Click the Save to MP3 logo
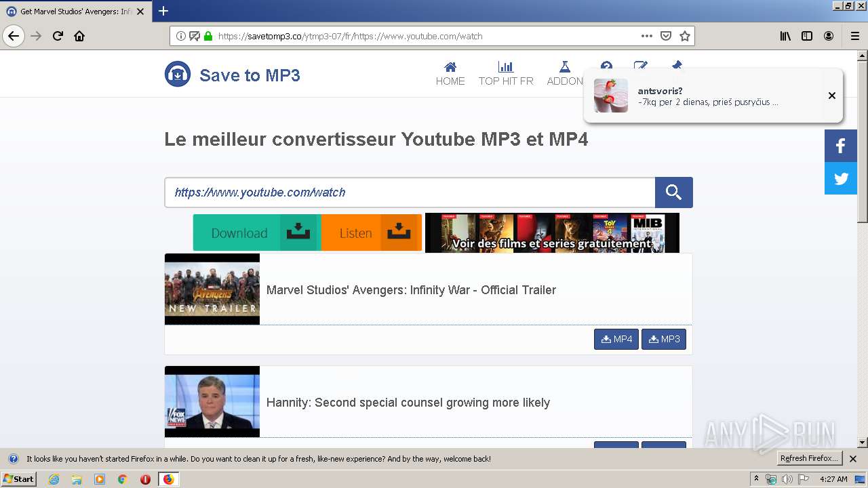Image resolution: width=868 pixels, height=488 pixels. pos(233,75)
